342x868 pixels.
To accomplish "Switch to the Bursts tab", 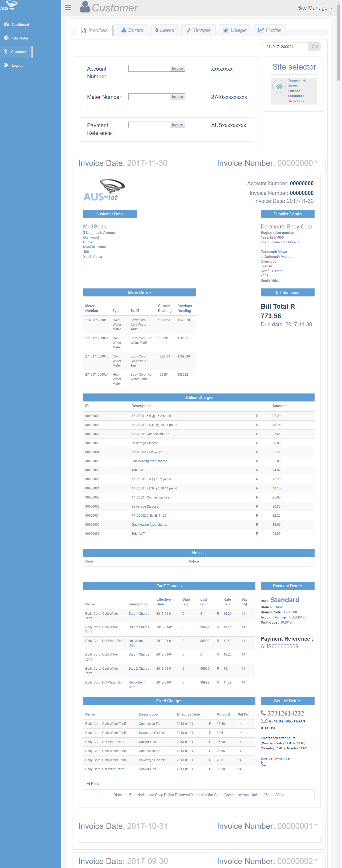I will click(132, 30).
